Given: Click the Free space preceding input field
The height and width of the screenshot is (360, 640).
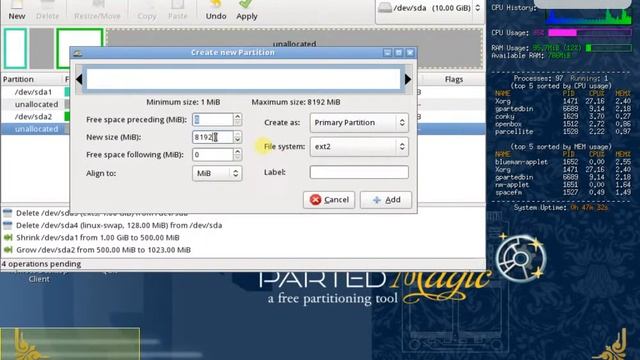Looking at the screenshot, I should (213, 120).
